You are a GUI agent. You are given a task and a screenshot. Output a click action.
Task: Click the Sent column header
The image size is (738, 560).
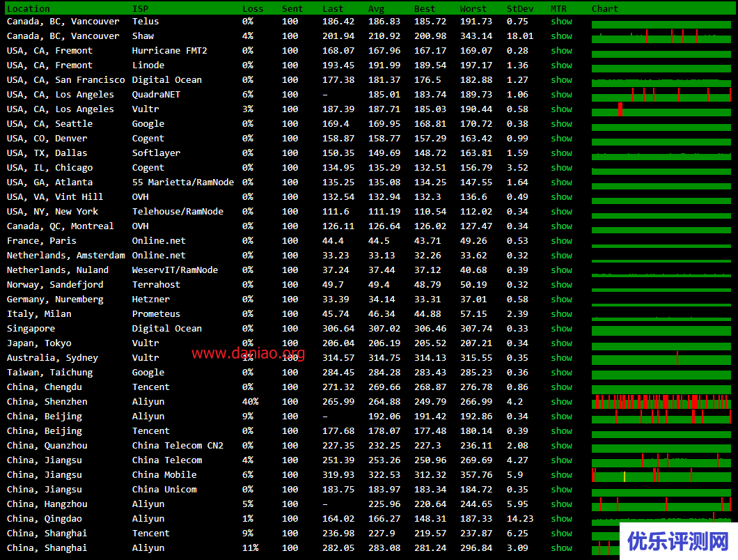(x=292, y=8)
